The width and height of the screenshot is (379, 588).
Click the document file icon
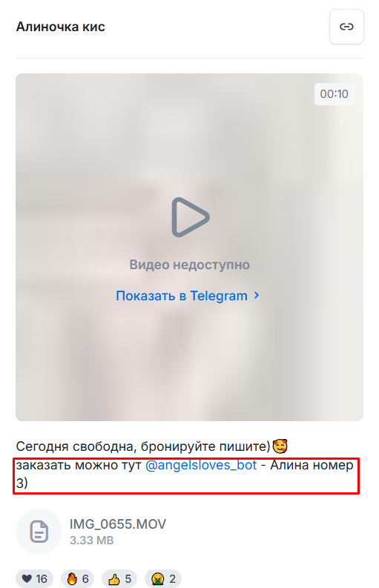coord(39,532)
